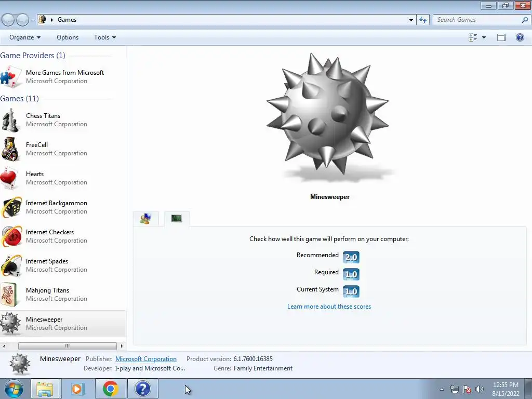Viewport: 532px width, 399px height.
Task: Click the Required score 1.0 badge
Action: point(351,274)
